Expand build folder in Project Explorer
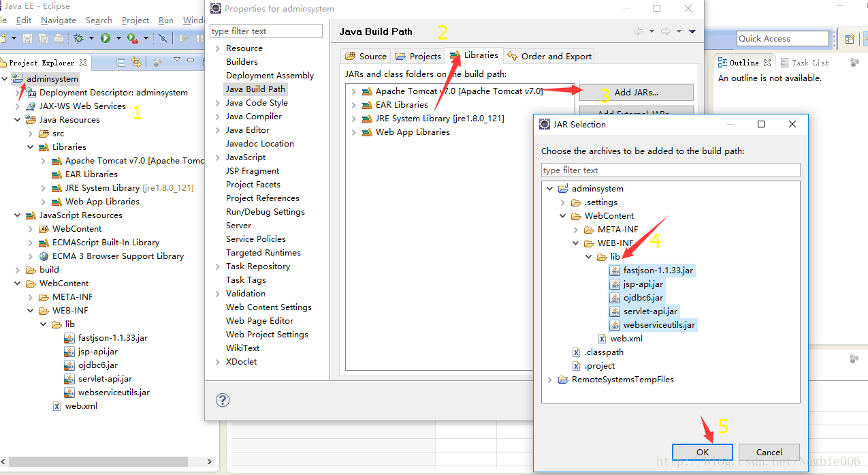 (18, 270)
